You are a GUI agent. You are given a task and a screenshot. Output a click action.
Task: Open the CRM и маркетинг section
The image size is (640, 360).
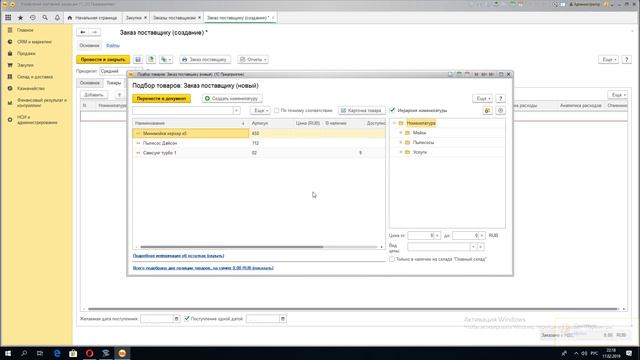(34, 42)
